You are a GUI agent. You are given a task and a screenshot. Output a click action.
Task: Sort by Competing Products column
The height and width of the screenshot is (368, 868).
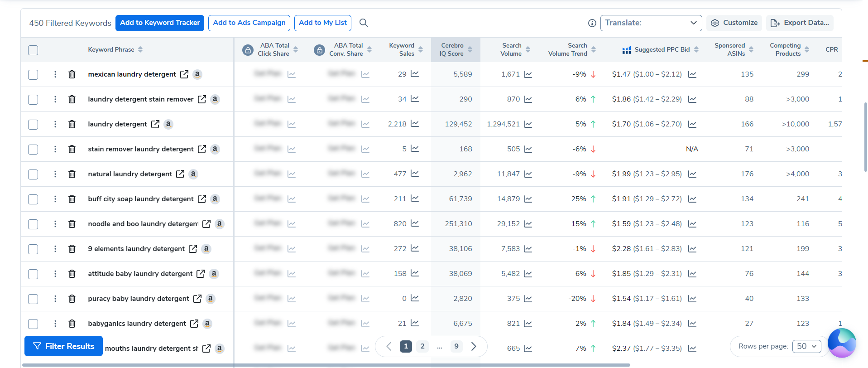click(807, 50)
